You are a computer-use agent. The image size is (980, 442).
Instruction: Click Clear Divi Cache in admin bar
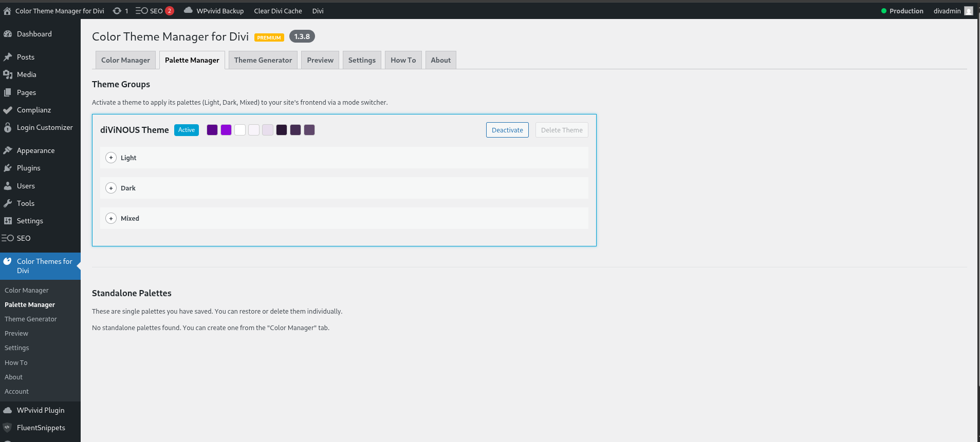(x=278, y=11)
